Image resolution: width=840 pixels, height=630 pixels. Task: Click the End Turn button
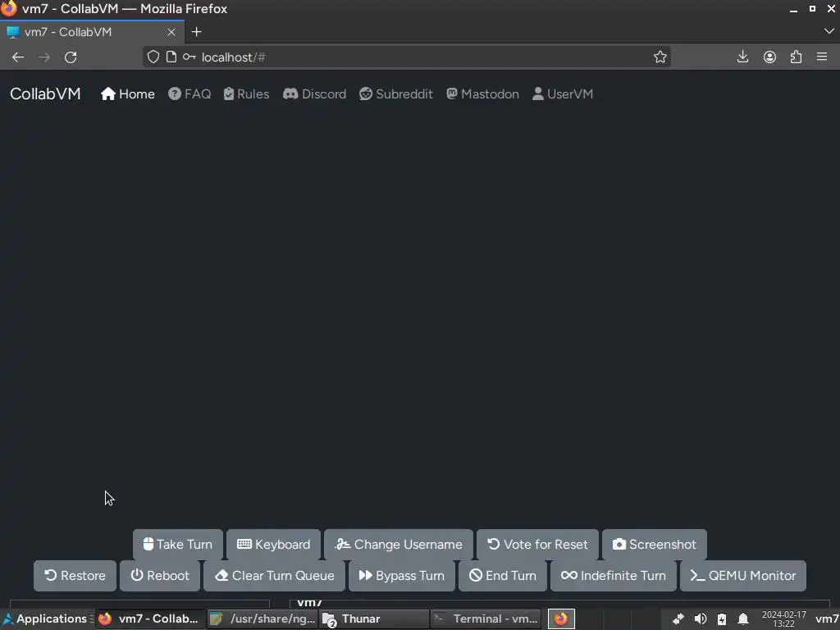click(x=503, y=575)
